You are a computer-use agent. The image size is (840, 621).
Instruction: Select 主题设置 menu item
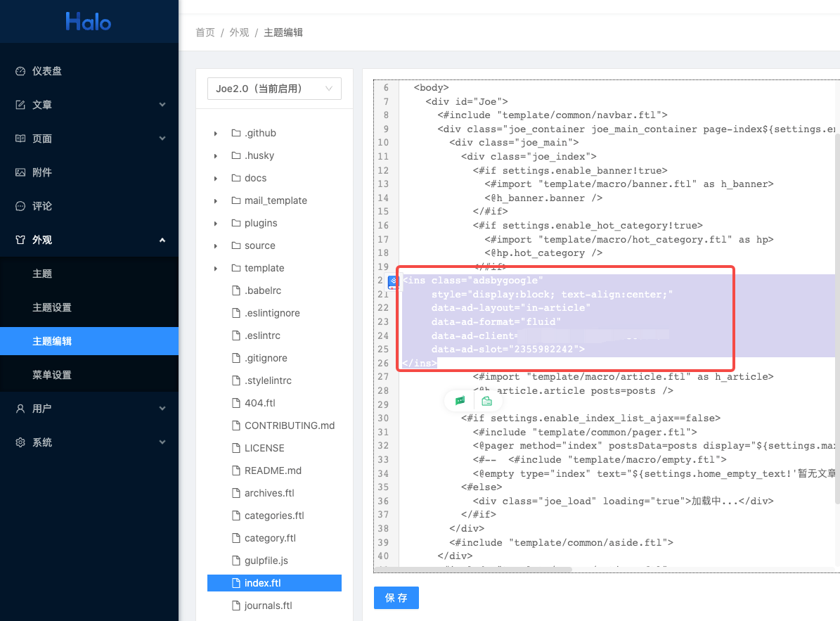point(52,307)
